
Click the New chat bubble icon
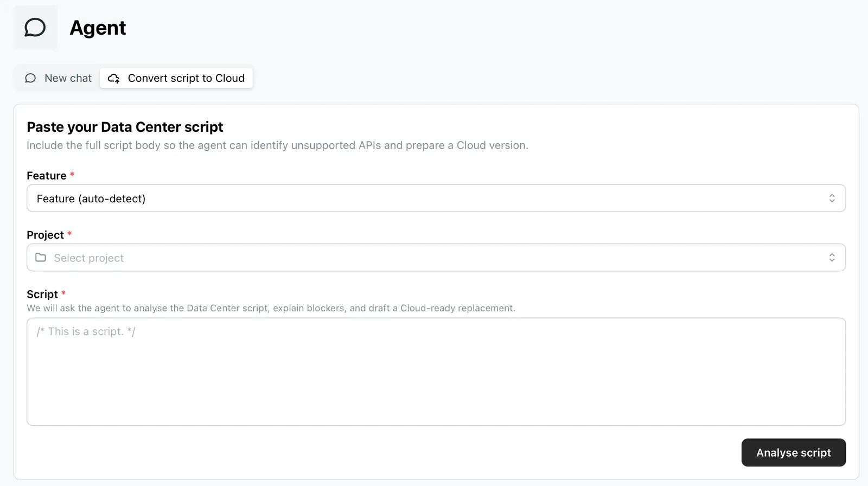click(x=30, y=78)
